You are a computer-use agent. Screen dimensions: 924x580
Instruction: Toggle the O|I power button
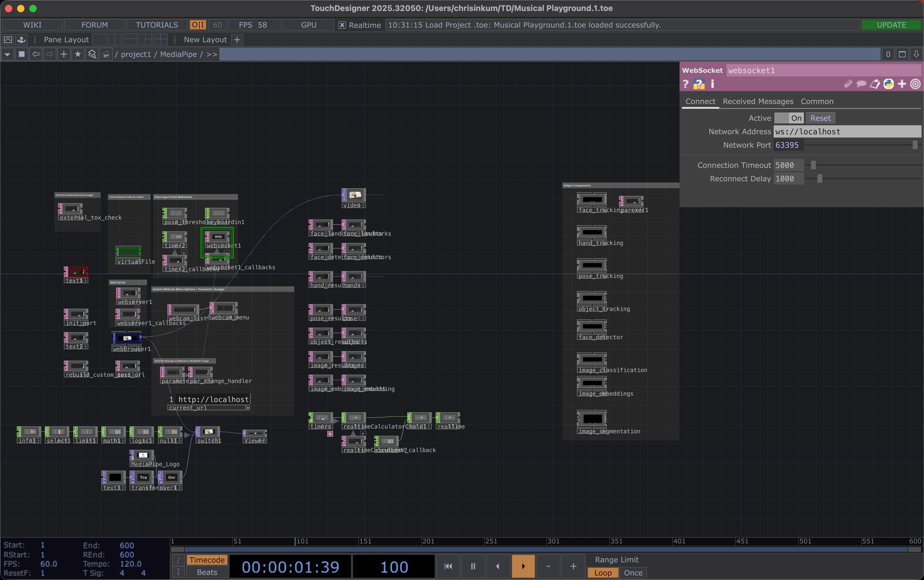(198, 25)
